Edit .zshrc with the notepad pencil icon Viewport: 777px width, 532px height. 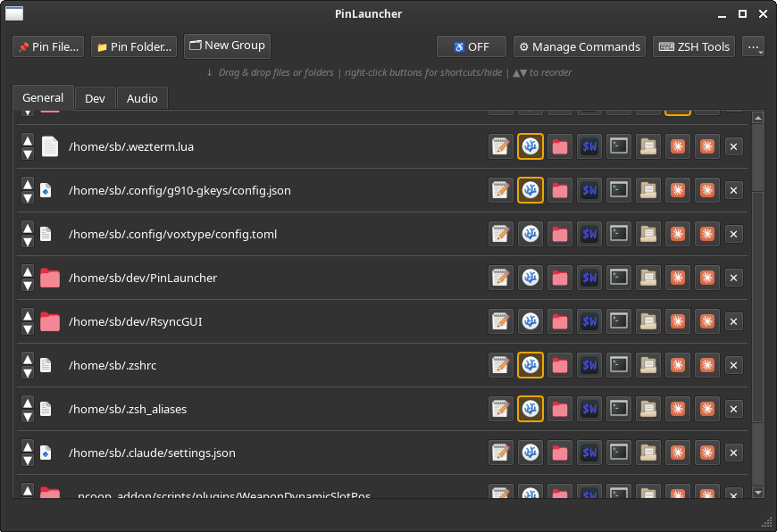[x=500, y=365]
